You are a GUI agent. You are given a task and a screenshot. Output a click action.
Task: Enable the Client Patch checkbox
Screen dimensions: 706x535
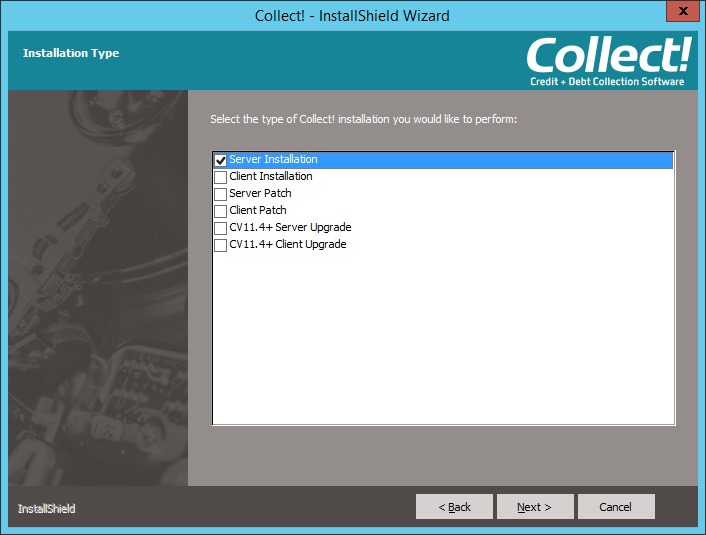[x=220, y=211]
